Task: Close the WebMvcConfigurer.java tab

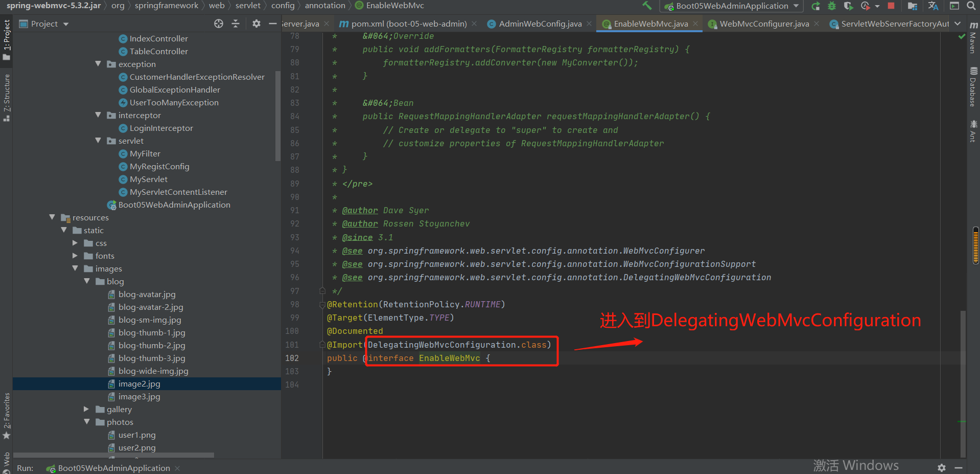Action: coord(816,24)
